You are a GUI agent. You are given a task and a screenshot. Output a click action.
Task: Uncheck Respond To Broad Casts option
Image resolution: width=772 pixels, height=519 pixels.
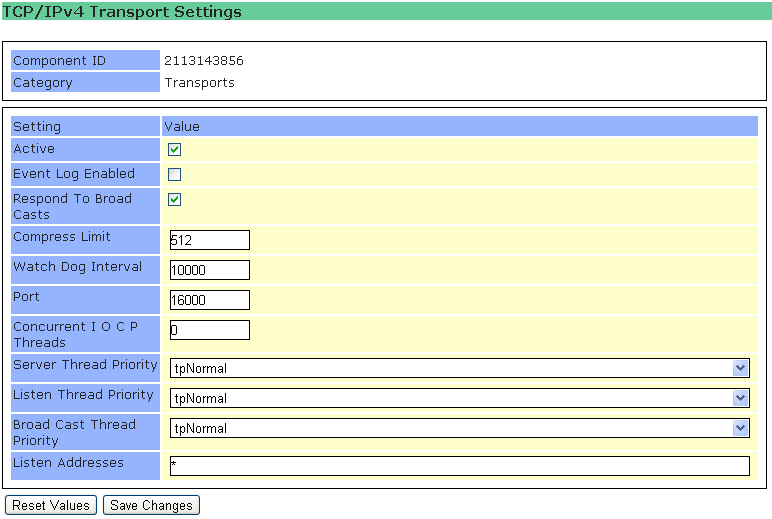pyautogui.click(x=174, y=200)
